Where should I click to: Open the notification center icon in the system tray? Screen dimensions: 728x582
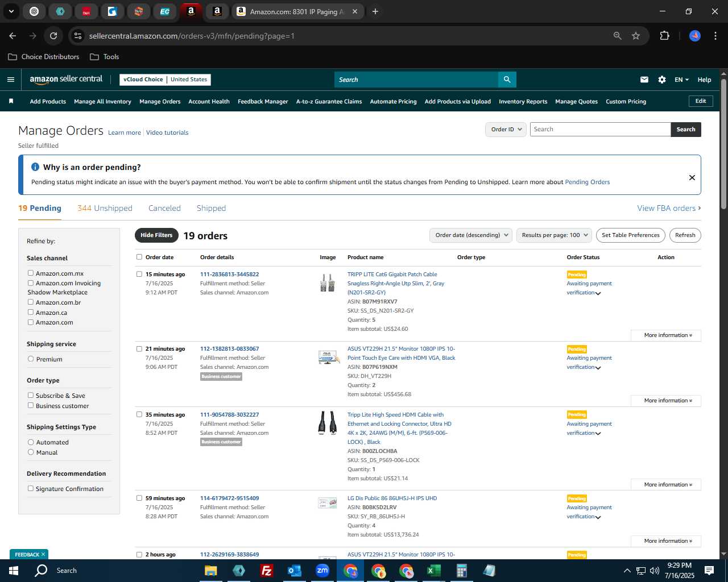pos(709,571)
